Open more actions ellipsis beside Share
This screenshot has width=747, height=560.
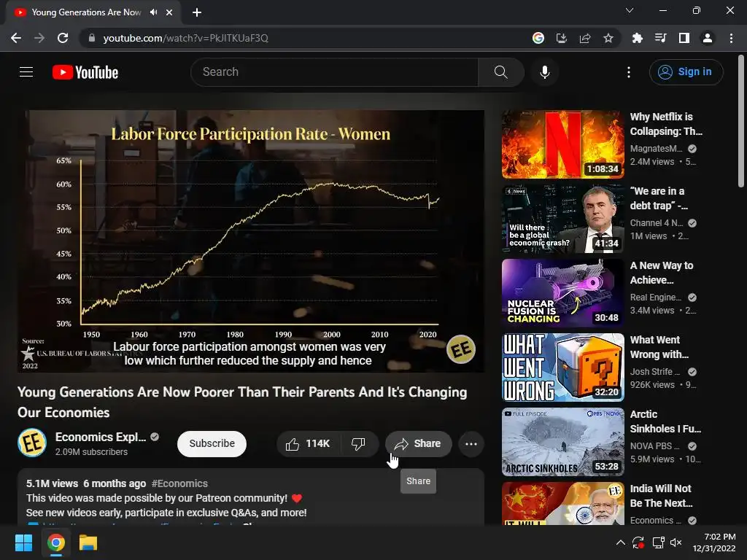coord(471,444)
